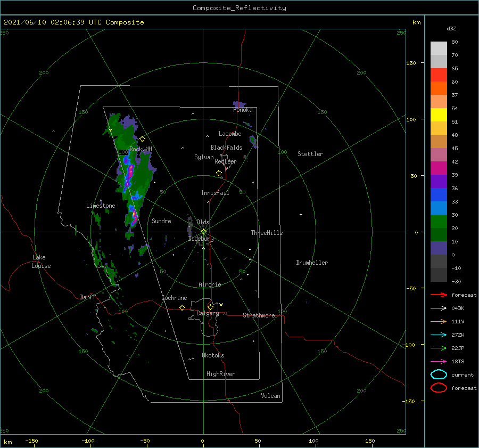Click the dBZ heading above color scale

(451, 28)
